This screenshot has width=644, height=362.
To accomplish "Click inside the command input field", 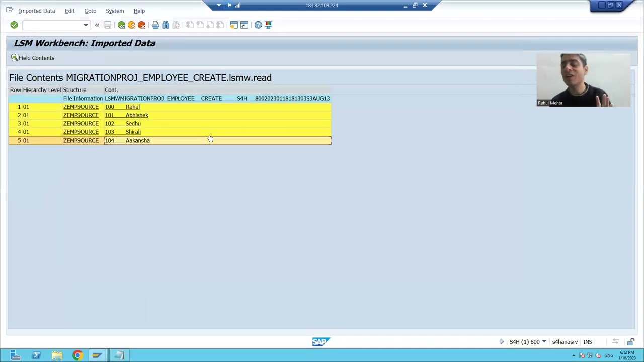I will tap(52, 25).
